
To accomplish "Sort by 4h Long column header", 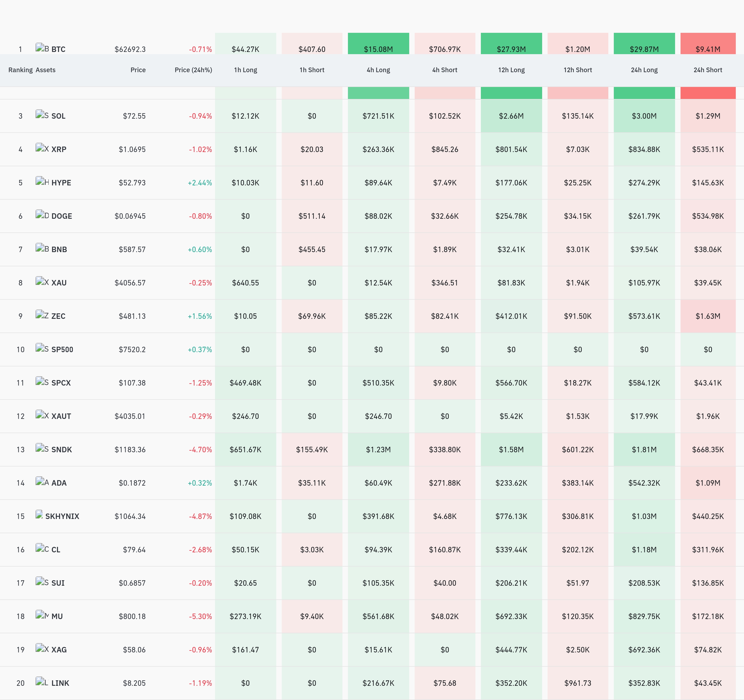I will pos(378,70).
